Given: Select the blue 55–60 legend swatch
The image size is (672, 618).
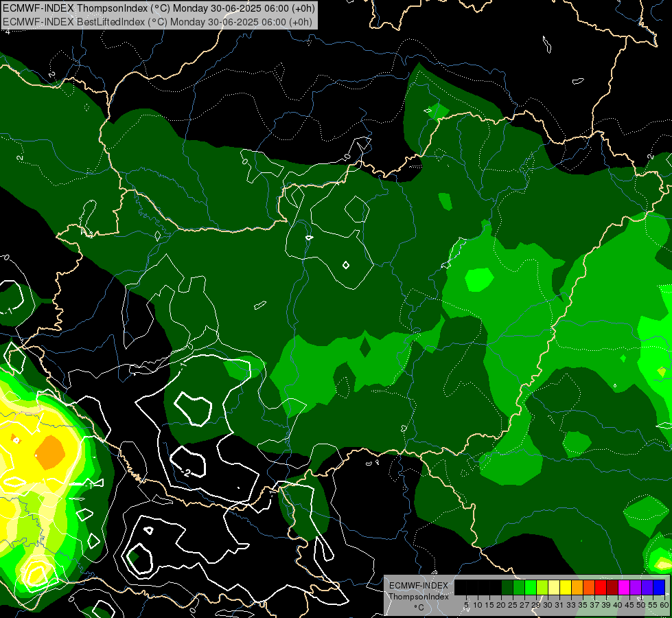Looking at the screenshot, I should (659, 587).
